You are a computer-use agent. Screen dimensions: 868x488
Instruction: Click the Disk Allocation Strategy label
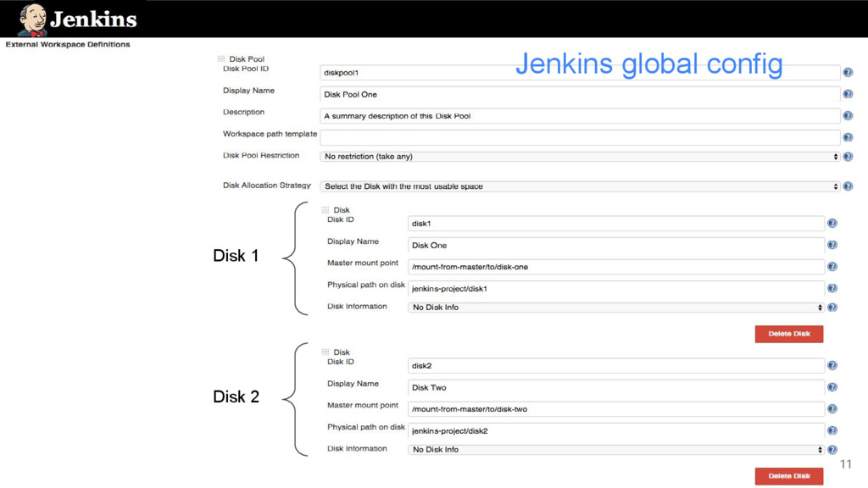267,186
